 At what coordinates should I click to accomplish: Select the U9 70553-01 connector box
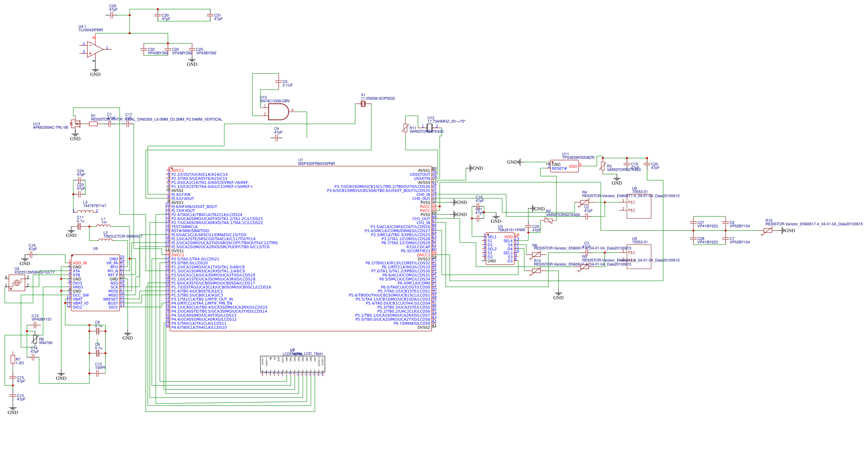pyautogui.click(x=639, y=257)
